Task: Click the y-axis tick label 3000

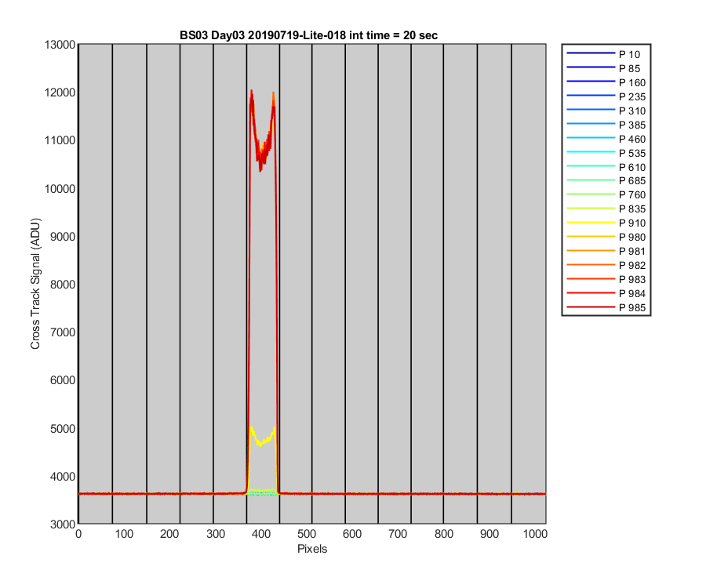Action: 63,524
